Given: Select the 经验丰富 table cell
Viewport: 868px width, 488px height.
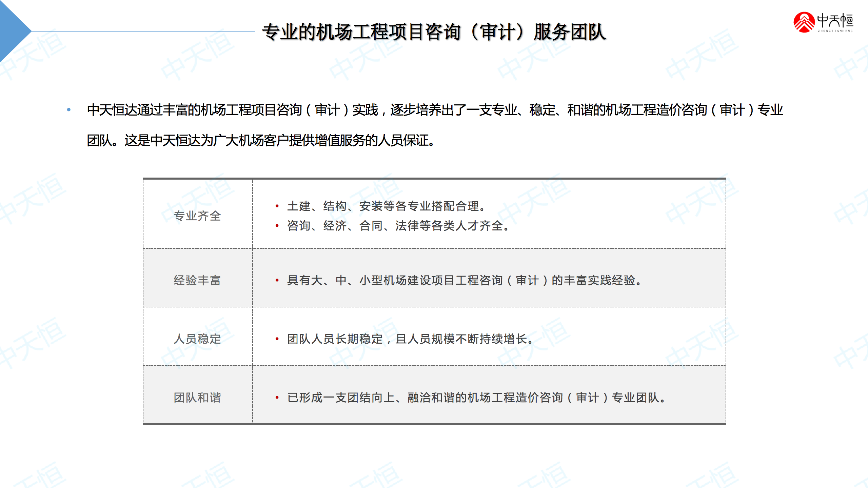Looking at the screenshot, I should tap(197, 280).
